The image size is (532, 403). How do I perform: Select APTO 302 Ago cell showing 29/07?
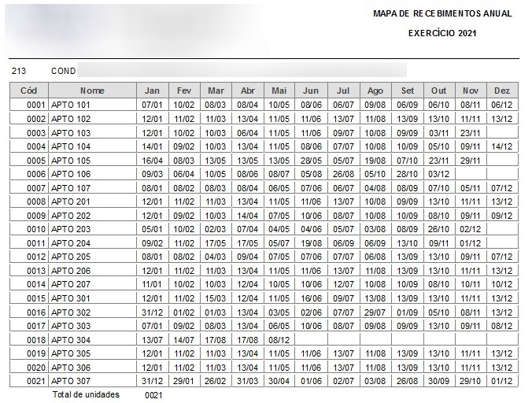pyautogui.click(x=375, y=312)
